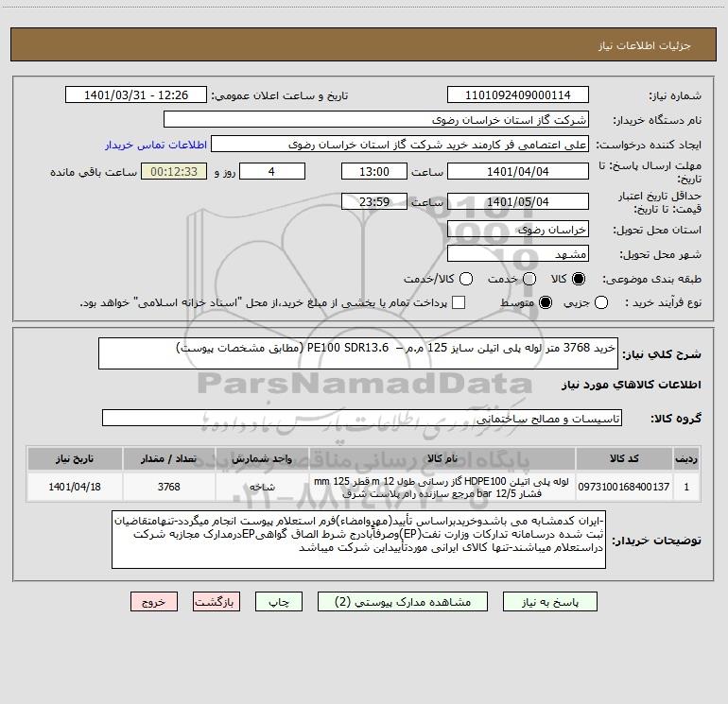Click the announcement date field 1401/03/31 - 12:26
This screenshot has height=704, width=728.
(x=136, y=95)
